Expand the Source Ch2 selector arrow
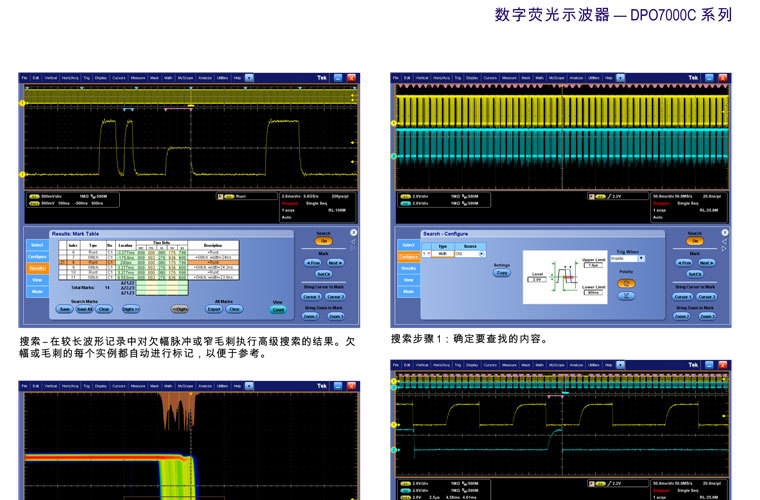Image resolution: width=760 pixels, height=500 pixels. (481, 253)
